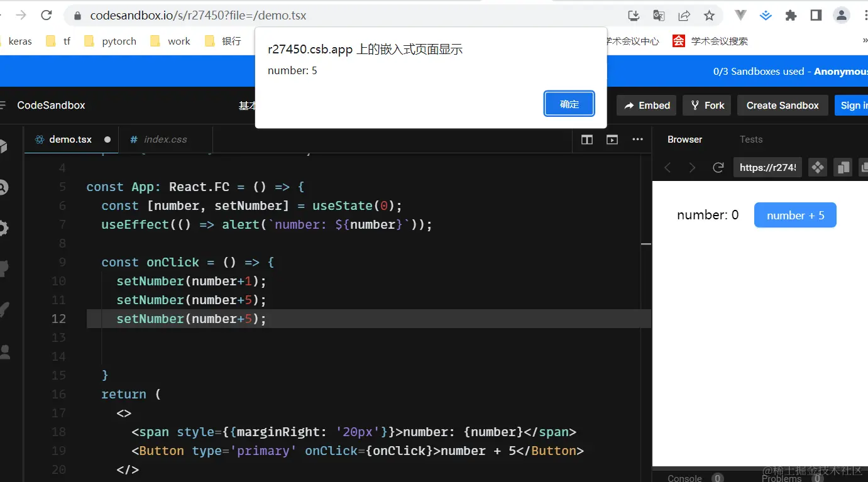Image resolution: width=868 pixels, height=482 pixels.
Task: Reload the Chrome page
Action: 46,15
